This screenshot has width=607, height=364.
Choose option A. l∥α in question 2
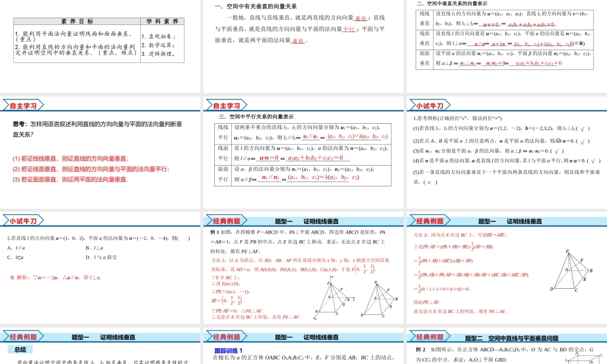[x=18, y=248]
